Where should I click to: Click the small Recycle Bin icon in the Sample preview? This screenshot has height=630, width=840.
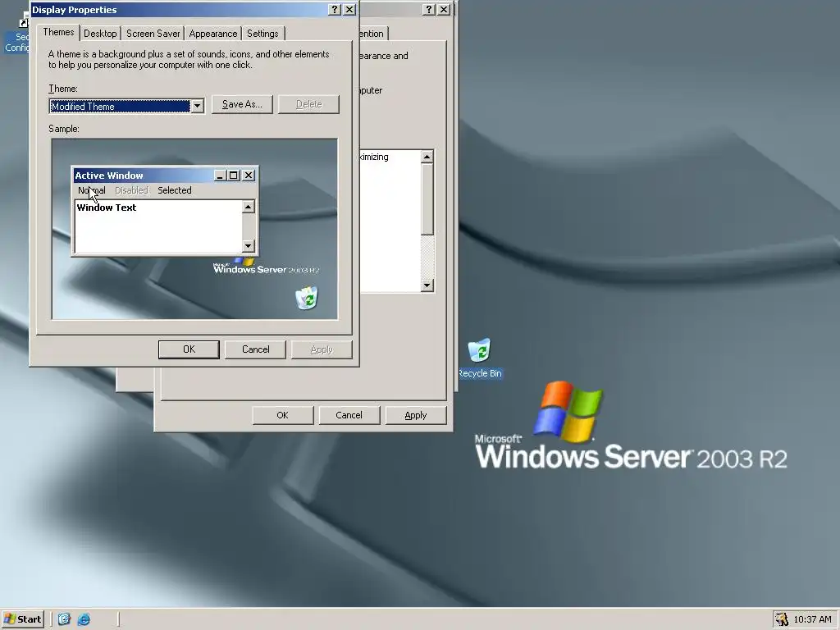pos(307,298)
